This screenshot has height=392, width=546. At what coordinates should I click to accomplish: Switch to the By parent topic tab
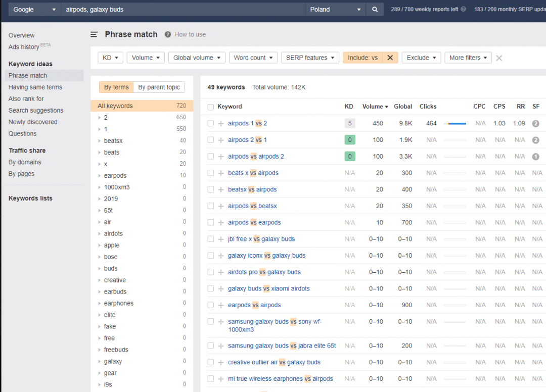159,87
